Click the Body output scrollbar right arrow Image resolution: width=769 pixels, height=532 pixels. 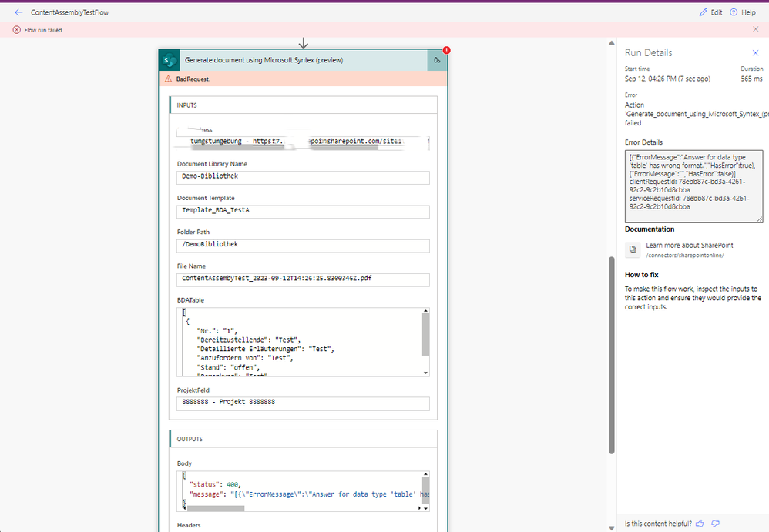[419, 508]
